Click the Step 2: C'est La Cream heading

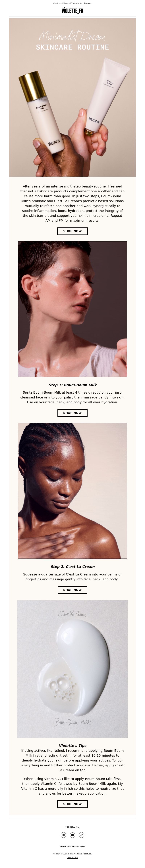point(72,566)
